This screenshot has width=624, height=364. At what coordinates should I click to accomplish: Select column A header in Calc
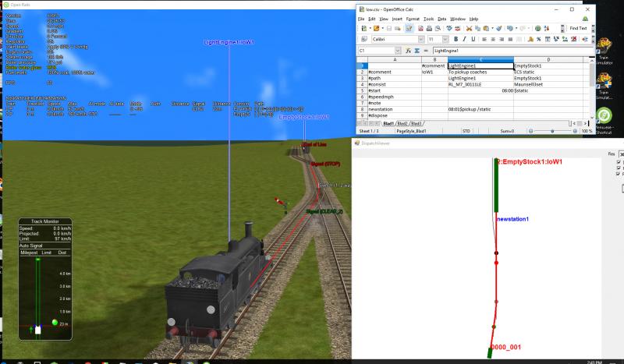[395, 59]
